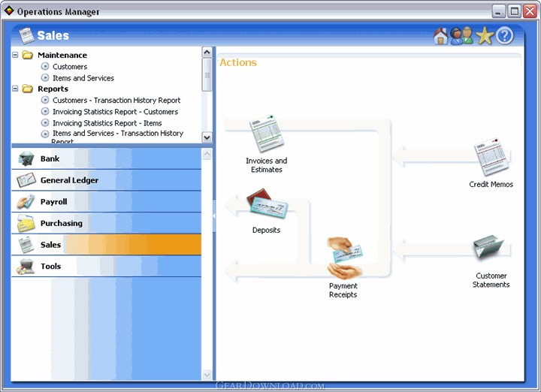Click the Deposits text label
Image resolution: width=541 pixels, height=392 pixels.
(x=266, y=230)
